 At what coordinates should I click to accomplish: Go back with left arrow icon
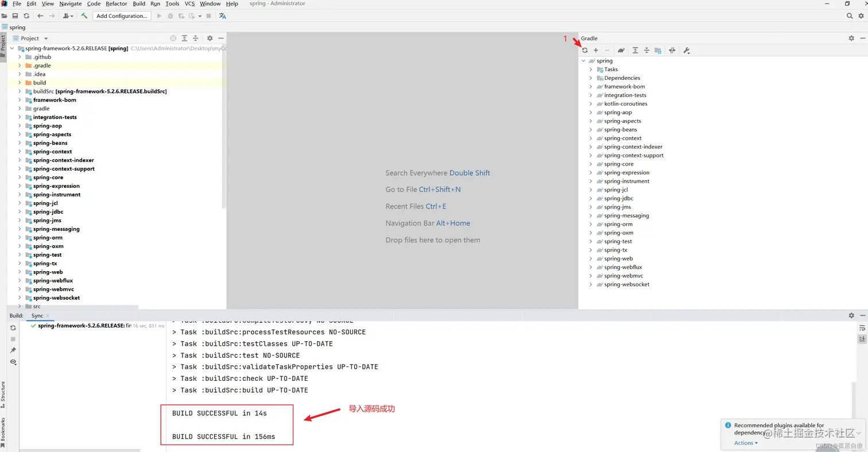click(x=40, y=16)
